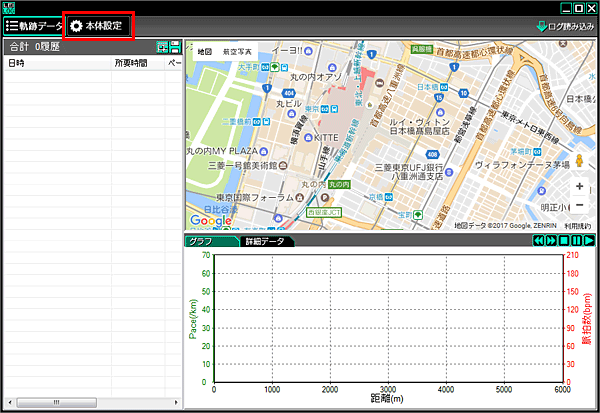
Task: Click the ペー column header
Action: click(x=174, y=63)
